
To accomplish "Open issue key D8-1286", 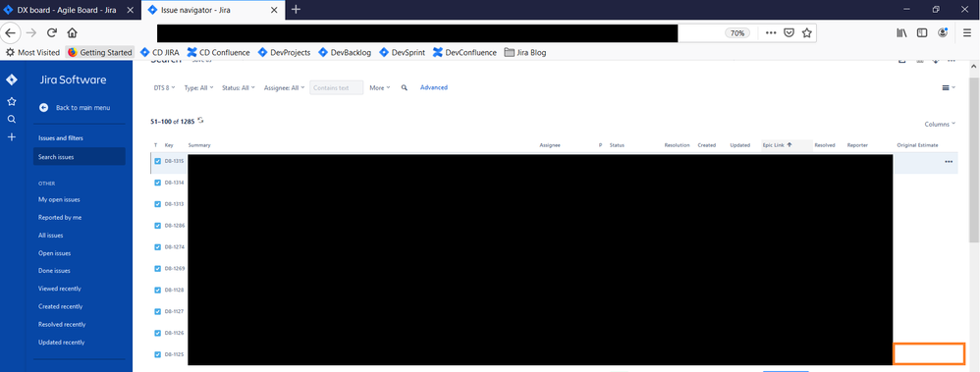I will (x=174, y=225).
